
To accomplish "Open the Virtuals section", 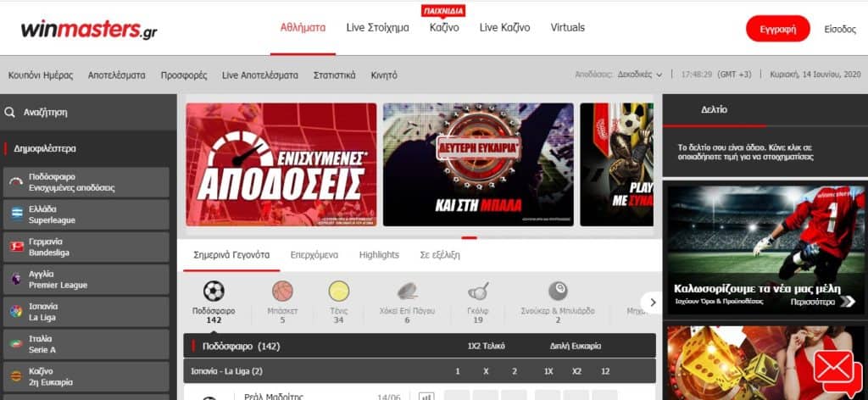I will pyautogui.click(x=567, y=28).
